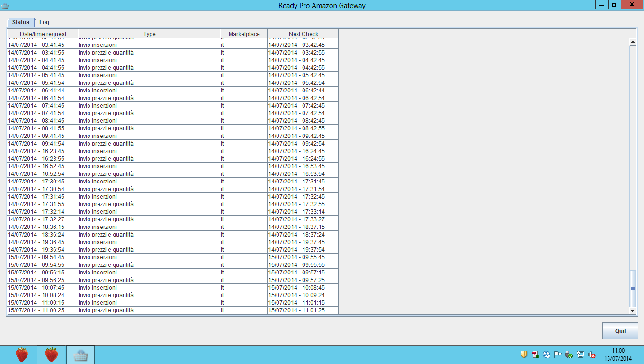
Task: Select request time 14/07/2014 - 09:41:54
Action: (43, 144)
